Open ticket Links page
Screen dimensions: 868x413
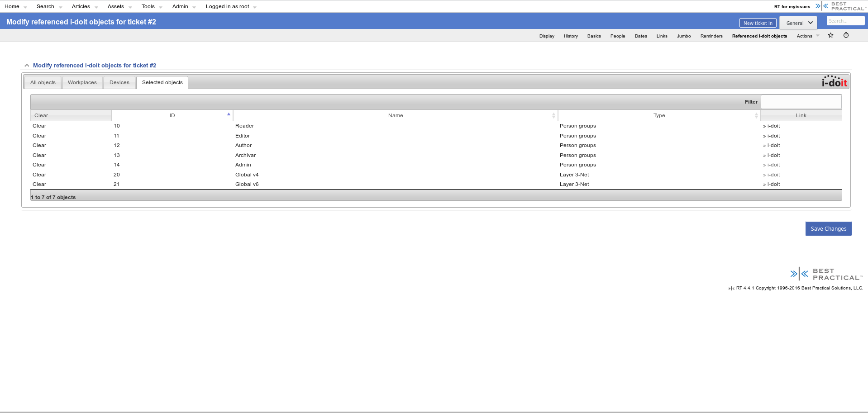coord(662,36)
